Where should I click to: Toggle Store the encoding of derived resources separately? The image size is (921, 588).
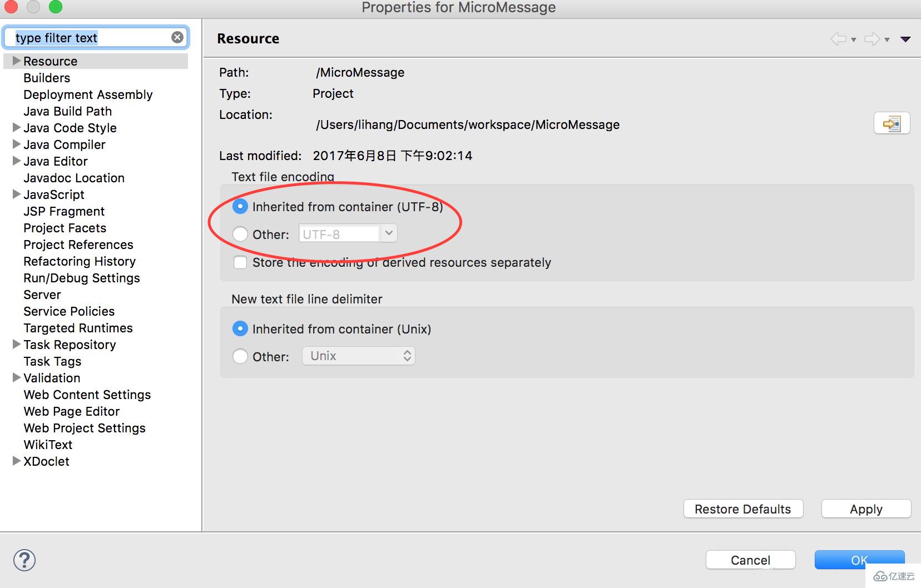[x=240, y=262]
